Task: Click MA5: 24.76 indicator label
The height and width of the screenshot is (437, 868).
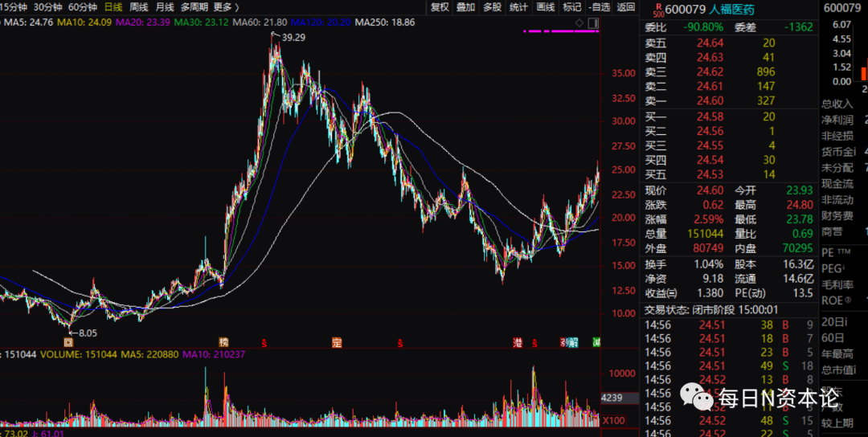Action: click(30, 22)
